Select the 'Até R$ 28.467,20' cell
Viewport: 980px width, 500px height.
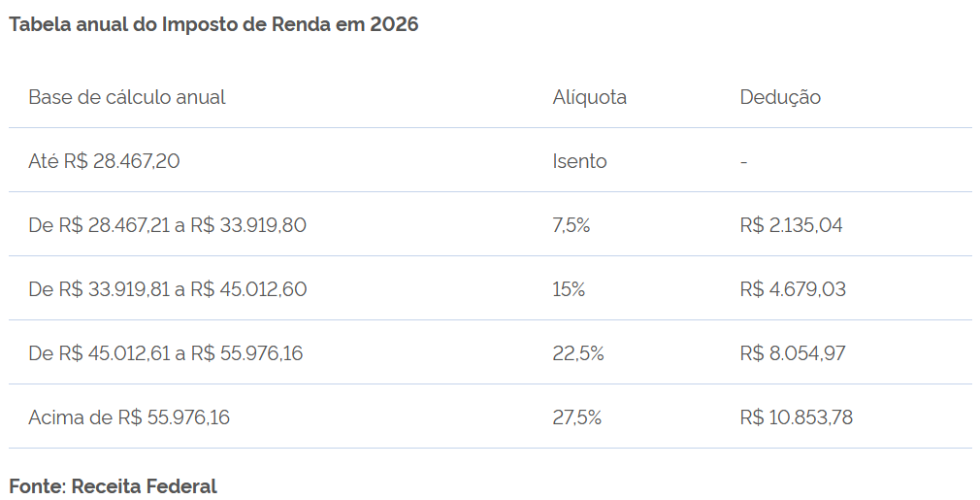click(x=104, y=161)
